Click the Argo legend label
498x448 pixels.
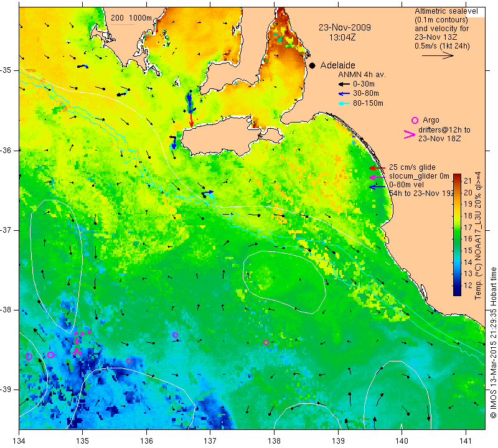[x=431, y=120]
